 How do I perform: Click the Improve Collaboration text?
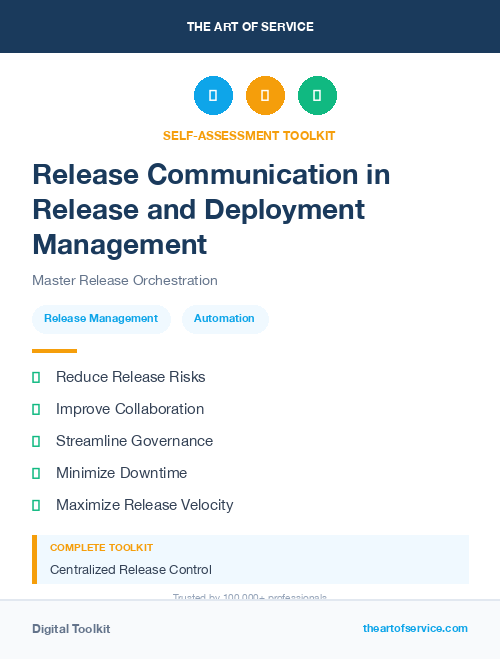(130, 409)
